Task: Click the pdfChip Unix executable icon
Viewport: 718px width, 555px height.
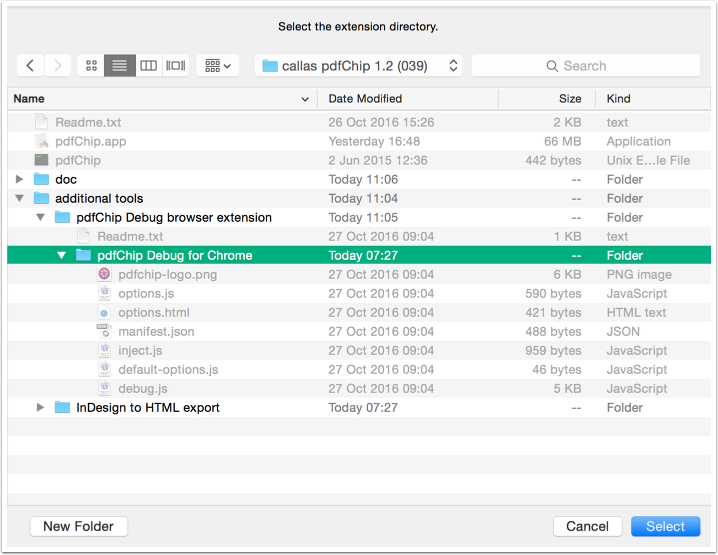Action: [x=42, y=160]
